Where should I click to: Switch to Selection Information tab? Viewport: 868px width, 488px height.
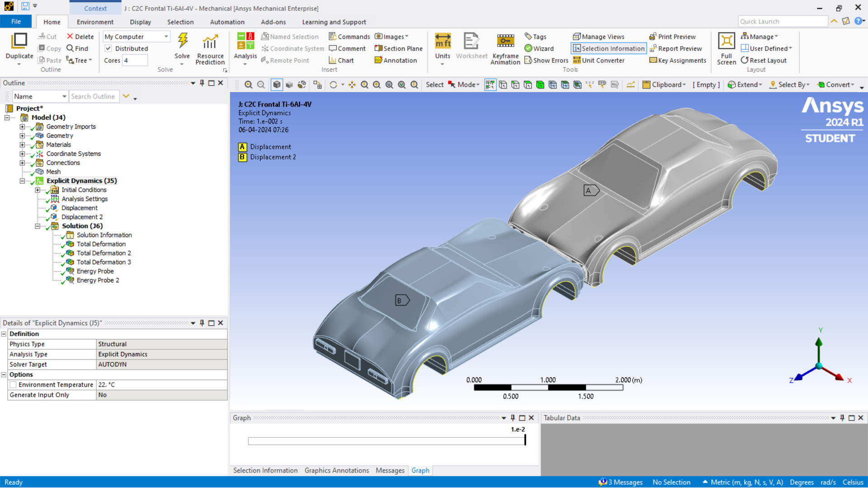[x=265, y=470]
